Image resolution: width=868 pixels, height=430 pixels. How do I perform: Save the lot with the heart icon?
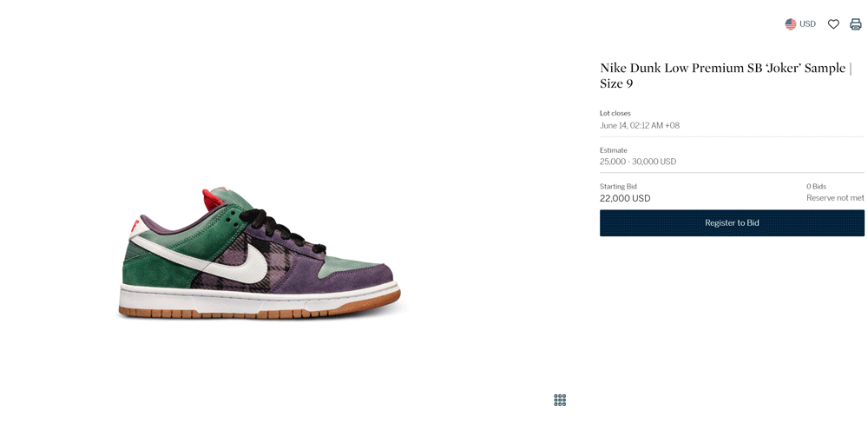point(833,24)
